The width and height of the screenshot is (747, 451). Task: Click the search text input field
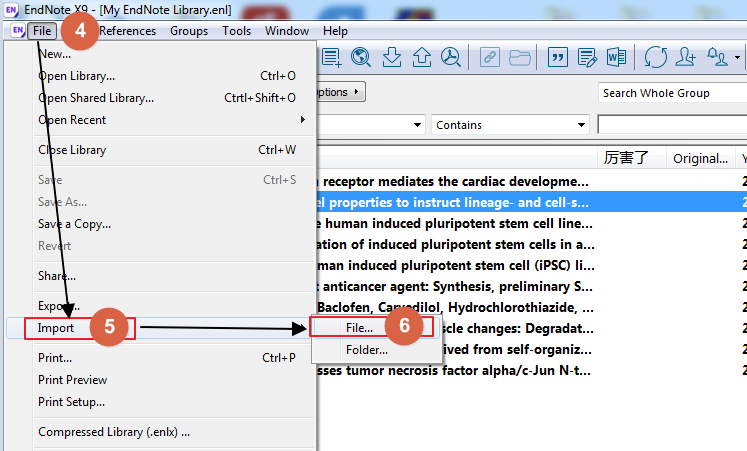click(671, 125)
